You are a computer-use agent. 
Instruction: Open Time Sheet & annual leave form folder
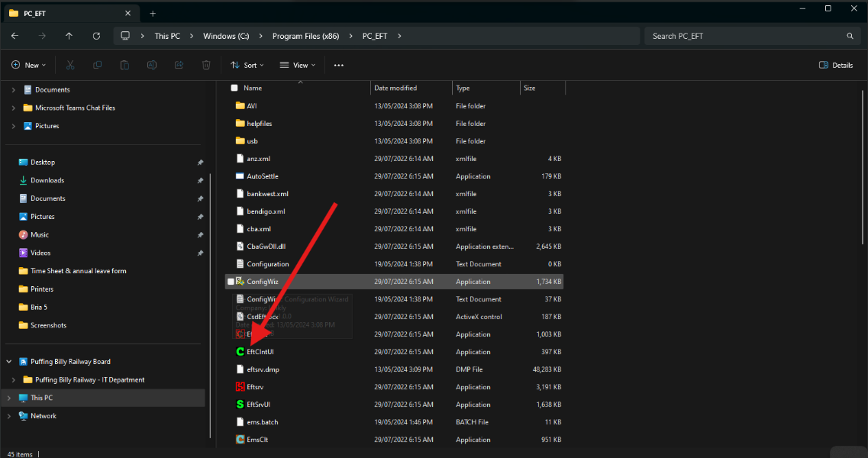point(79,271)
